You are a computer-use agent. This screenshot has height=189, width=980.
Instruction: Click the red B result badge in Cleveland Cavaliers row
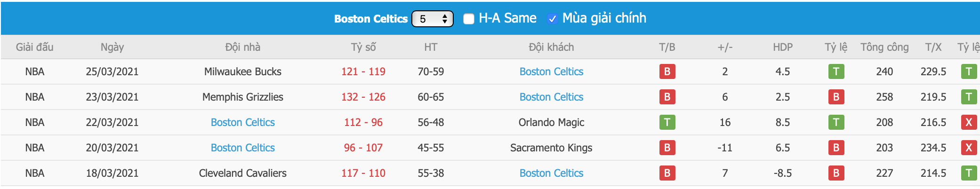pyautogui.click(x=667, y=173)
